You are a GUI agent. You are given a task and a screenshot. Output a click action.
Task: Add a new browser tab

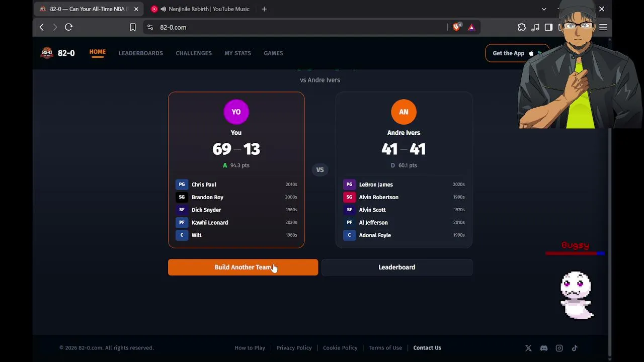pos(264,9)
